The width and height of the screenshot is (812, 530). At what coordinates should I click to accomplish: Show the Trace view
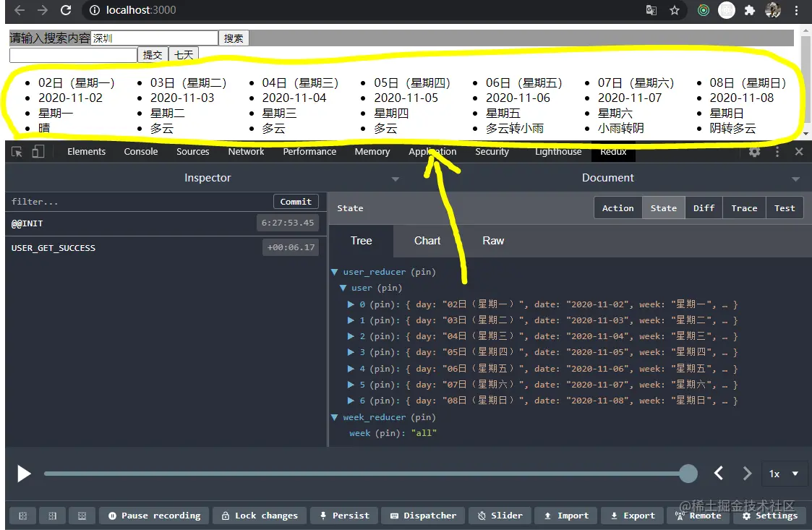click(744, 208)
